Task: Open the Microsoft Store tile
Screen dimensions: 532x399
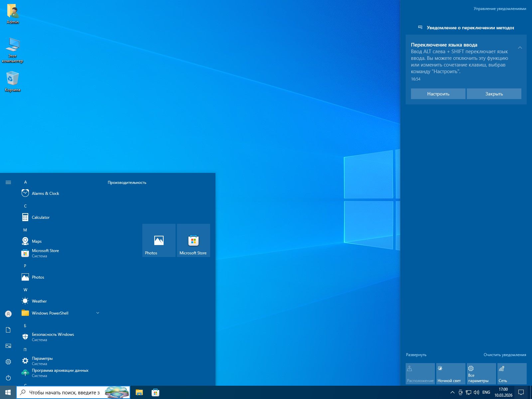Action: [x=194, y=240]
